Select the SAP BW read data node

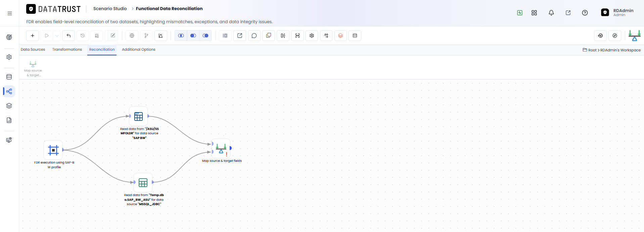pyautogui.click(x=139, y=116)
